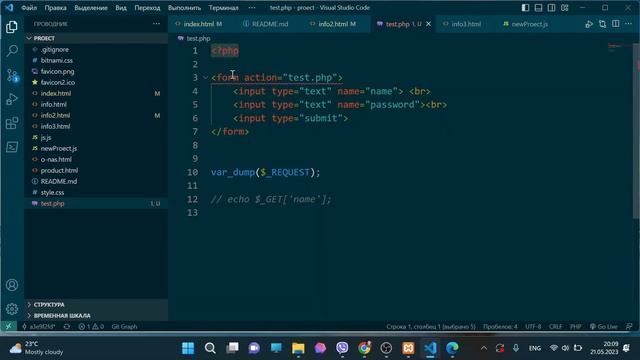This screenshot has height=360, width=640.
Task: Change indentation via Пробелов: 4
Action: click(500, 327)
